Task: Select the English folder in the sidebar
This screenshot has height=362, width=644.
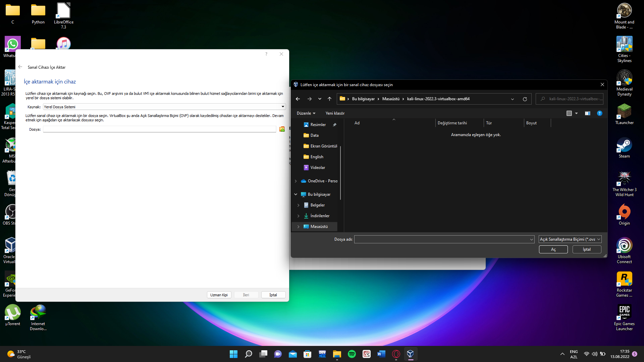Action: point(317,157)
